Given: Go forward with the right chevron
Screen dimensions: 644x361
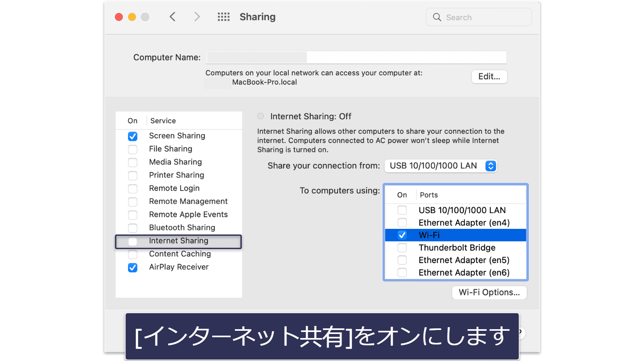Looking at the screenshot, I should click(x=197, y=17).
